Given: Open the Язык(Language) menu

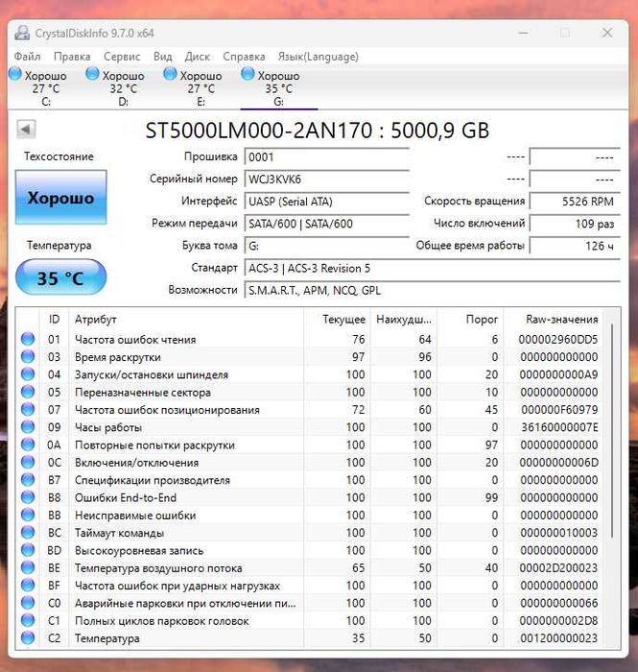Looking at the screenshot, I should coord(319,57).
